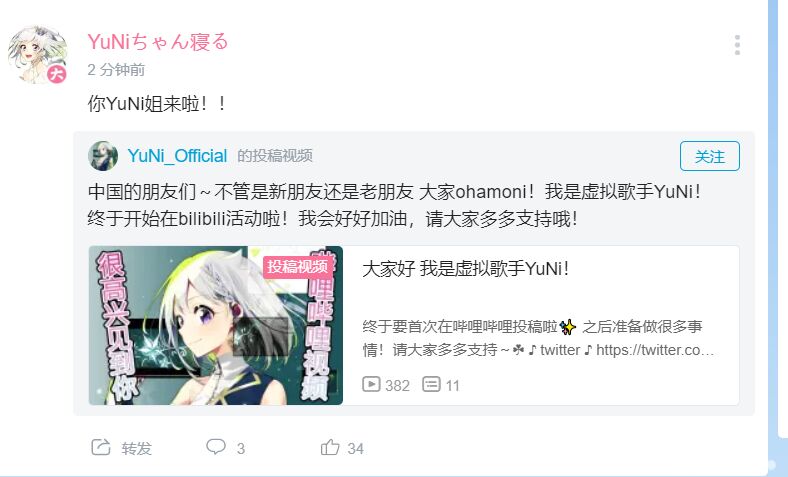Click the 投稿视频 pink tag on thumbnail
This screenshot has height=477, width=788.
coord(298,266)
